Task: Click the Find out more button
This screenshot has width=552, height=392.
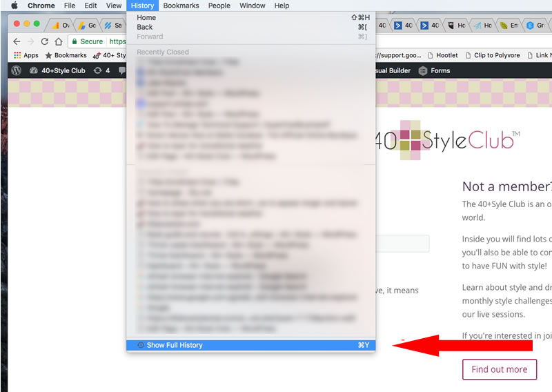Action: (499, 369)
